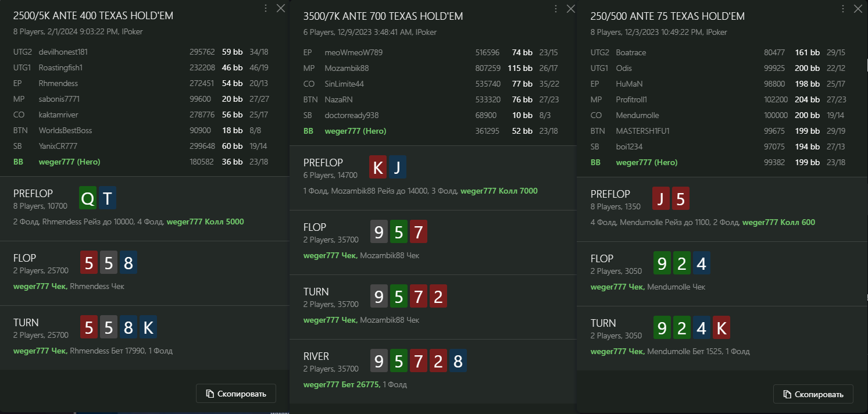Click the green 9 on the 250/500 flop

point(662,264)
